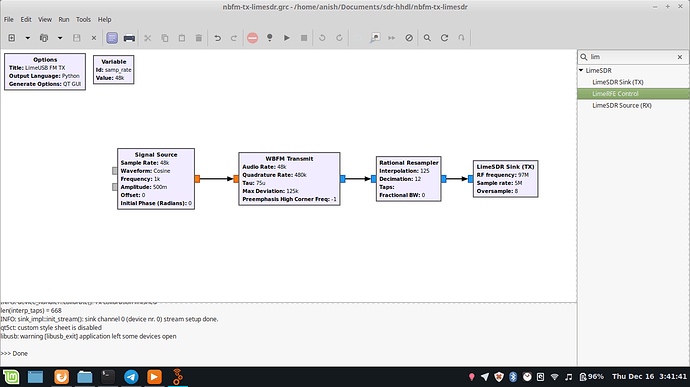Open the Tools menu
The width and height of the screenshot is (690, 387).
(83, 19)
